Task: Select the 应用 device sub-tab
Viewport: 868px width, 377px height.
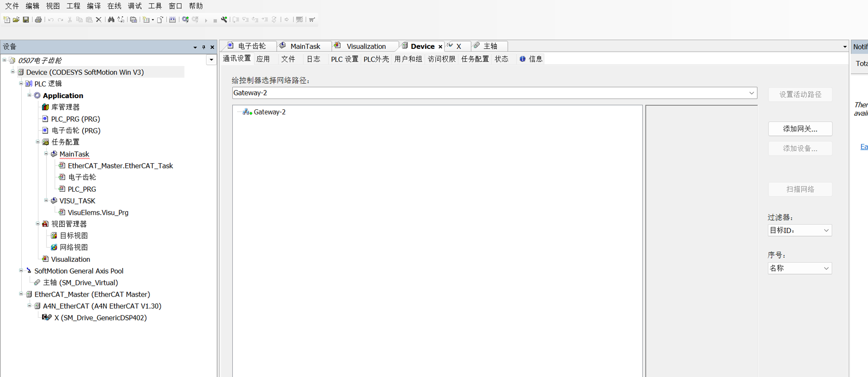Action: pyautogui.click(x=263, y=59)
